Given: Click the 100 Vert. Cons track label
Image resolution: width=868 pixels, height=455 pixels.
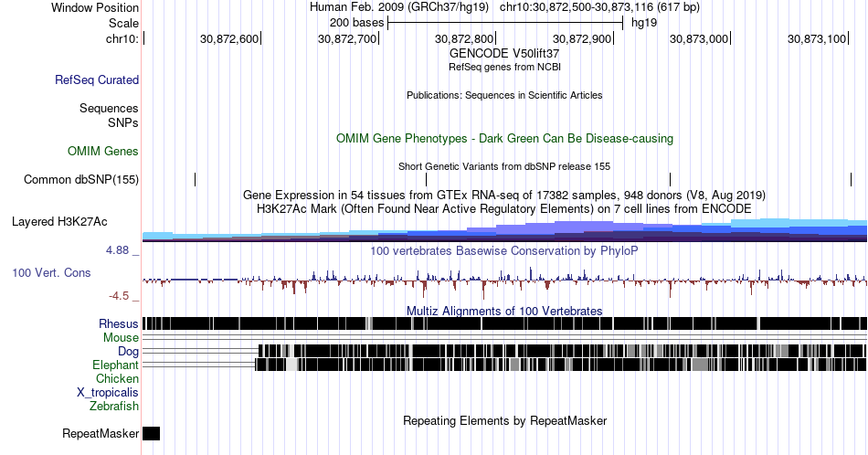Looking at the screenshot, I should 51,273.
